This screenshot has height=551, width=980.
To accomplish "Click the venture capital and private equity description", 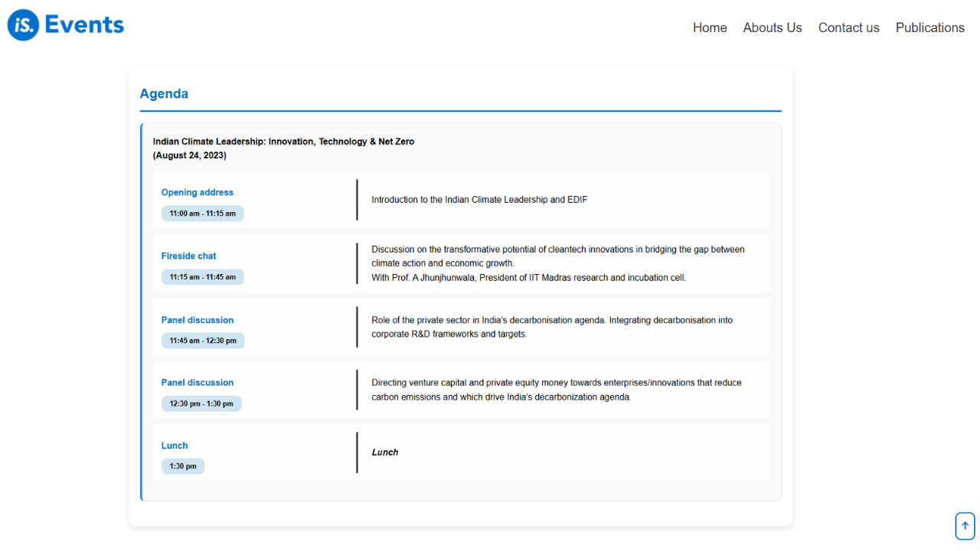I will pyautogui.click(x=557, y=390).
